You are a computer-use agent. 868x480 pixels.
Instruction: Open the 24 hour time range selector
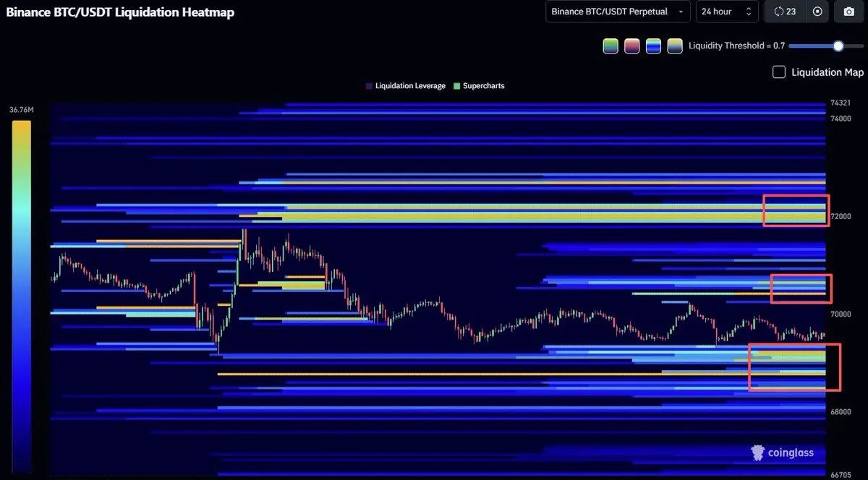pyautogui.click(x=727, y=12)
